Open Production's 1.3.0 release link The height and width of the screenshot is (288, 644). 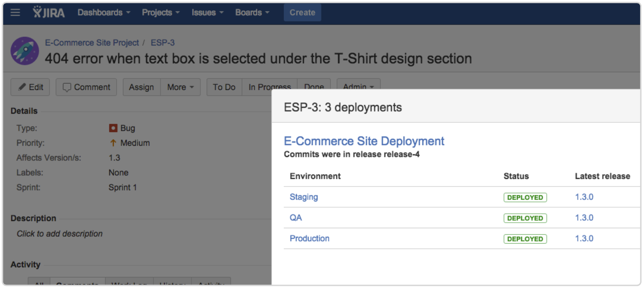[x=584, y=238]
